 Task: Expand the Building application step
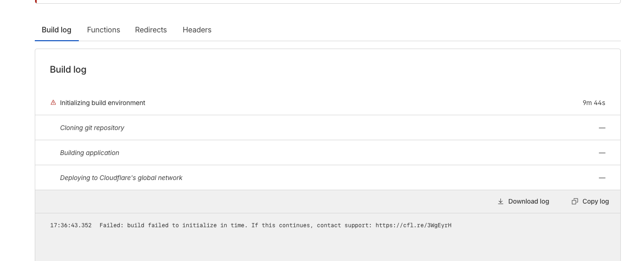click(89, 153)
